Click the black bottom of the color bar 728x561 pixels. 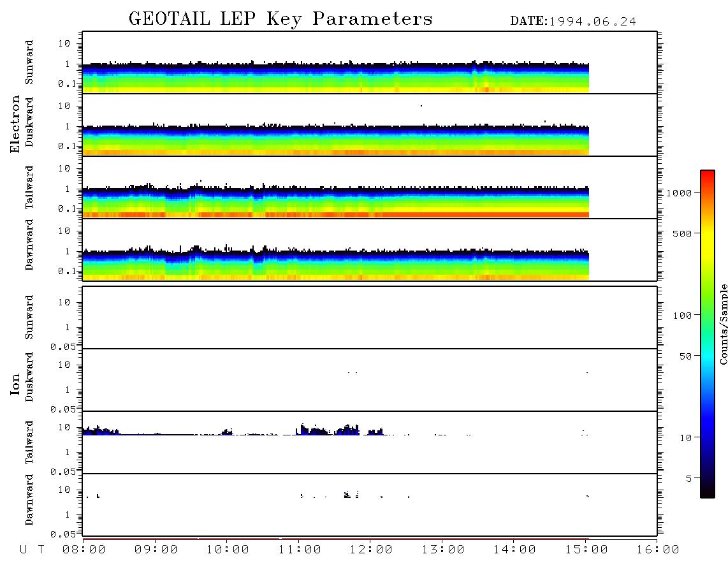click(707, 492)
